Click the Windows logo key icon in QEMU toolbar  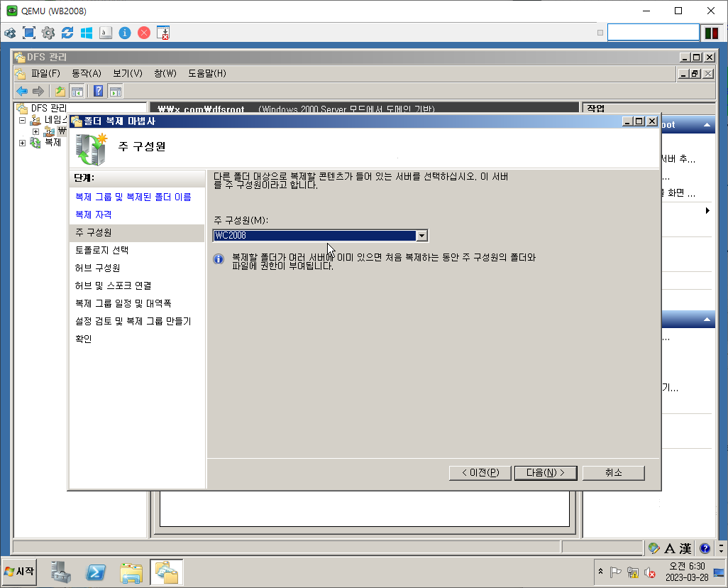(87, 33)
